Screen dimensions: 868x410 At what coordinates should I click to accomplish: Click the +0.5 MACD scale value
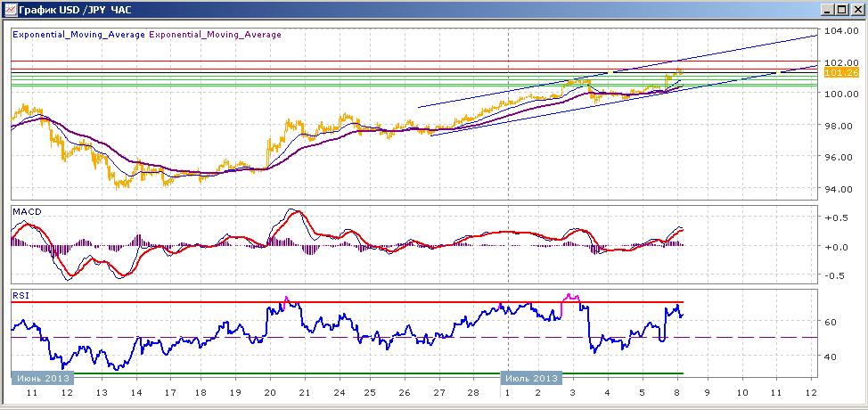(836, 218)
